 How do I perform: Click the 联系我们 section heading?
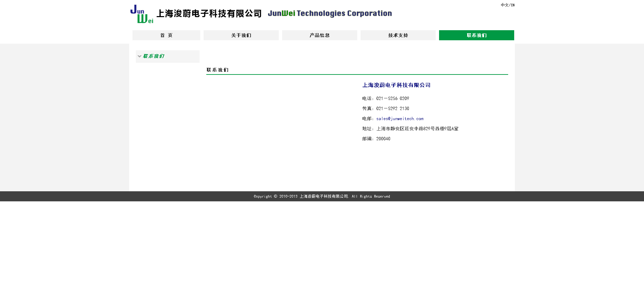coord(217,70)
